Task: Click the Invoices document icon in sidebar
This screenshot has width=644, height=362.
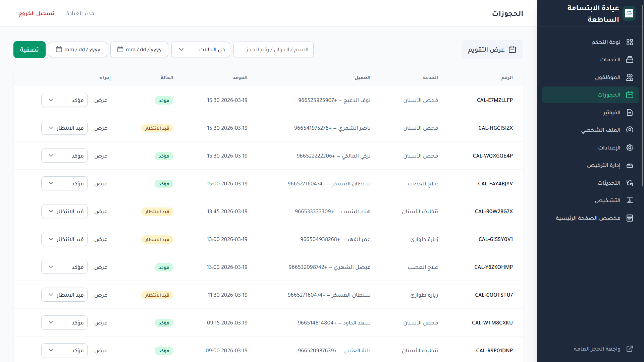Action: (x=630, y=113)
